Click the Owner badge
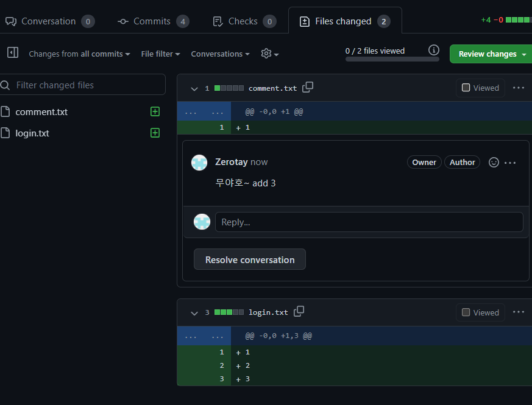Viewport: 532px width, 405px height. [x=424, y=163]
